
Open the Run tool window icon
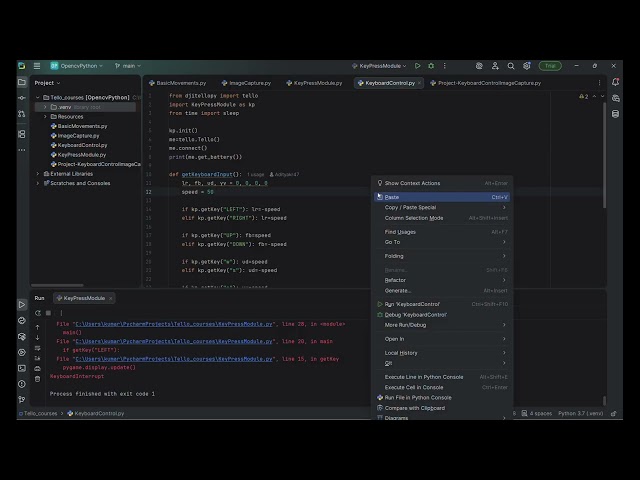(22, 304)
